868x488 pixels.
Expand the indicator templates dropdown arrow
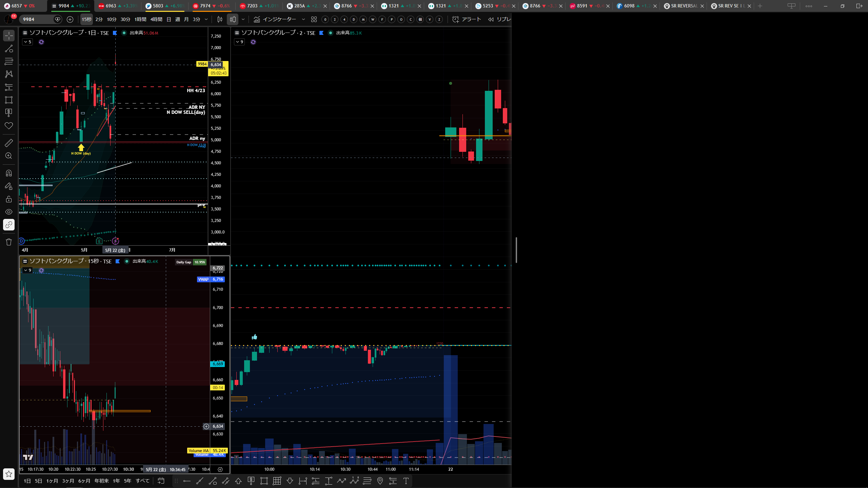(x=303, y=19)
